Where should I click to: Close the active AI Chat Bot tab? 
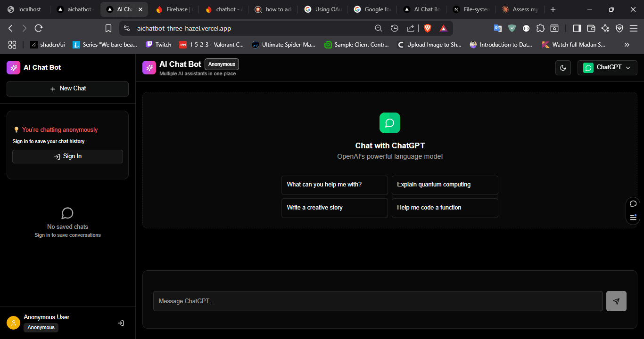pos(140,9)
